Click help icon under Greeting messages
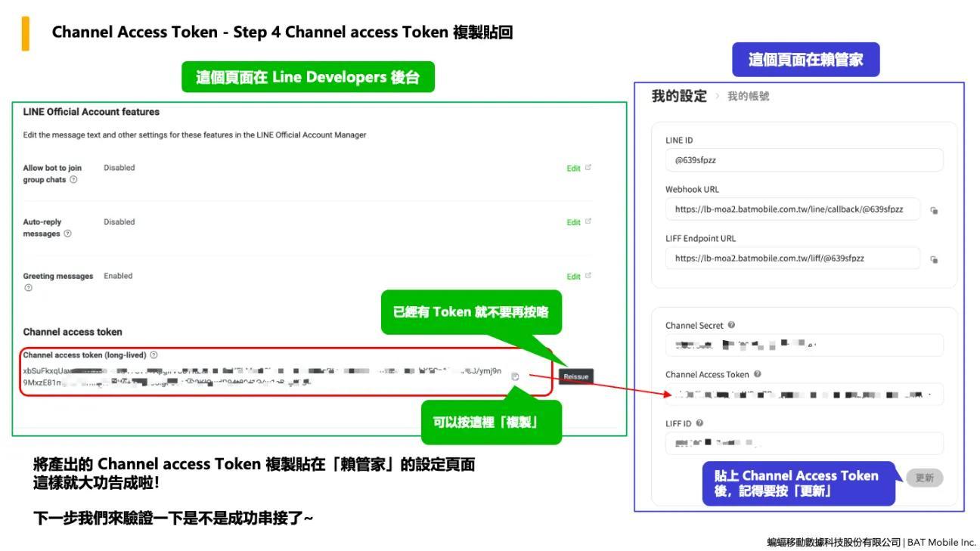The width and height of the screenshot is (980, 551). 28,288
